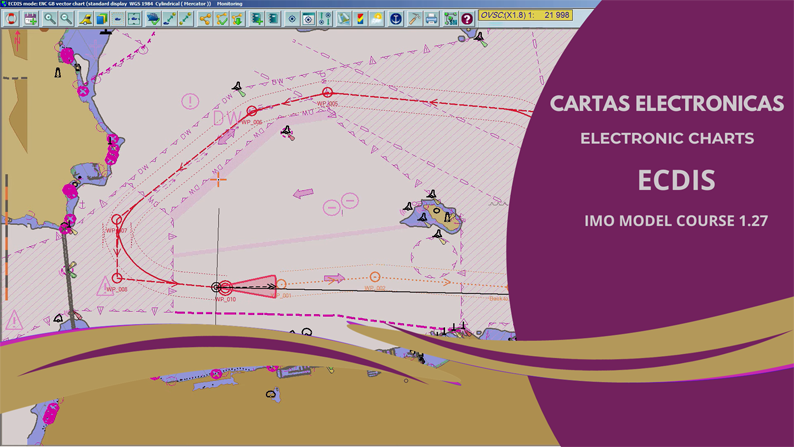Open the folded chart map icon
The height and width of the screenshot is (447, 794).
pyautogui.click(x=344, y=19)
